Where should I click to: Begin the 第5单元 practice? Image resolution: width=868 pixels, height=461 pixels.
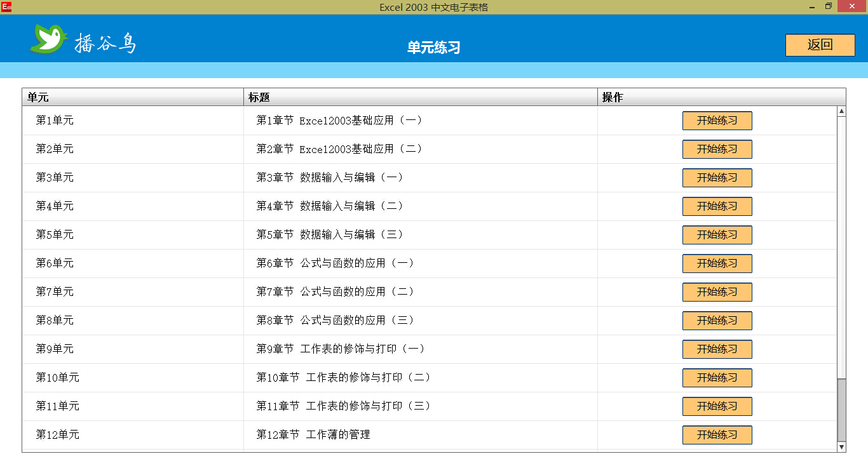click(x=717, y=235)
